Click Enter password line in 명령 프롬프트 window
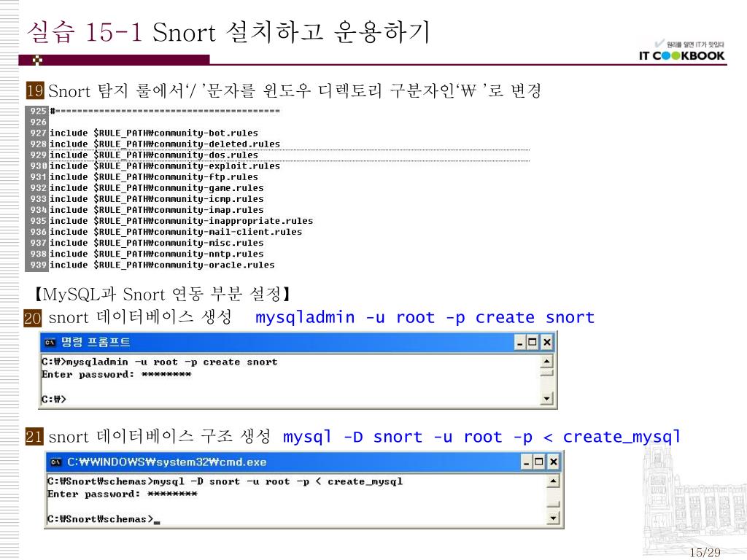Viewport: 747px width, 560px height. (116, 374)
